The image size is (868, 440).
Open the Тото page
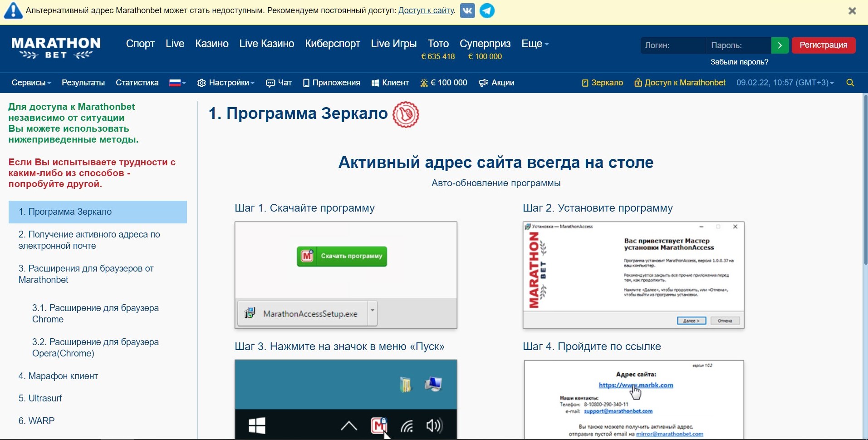pyautogui.click(x=438, y=44)
